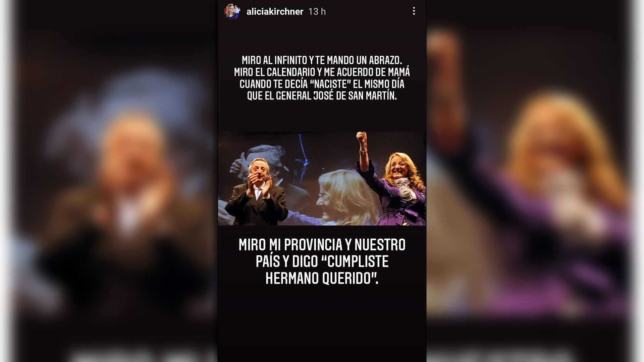Click the 13 h timestamp

[x=317, y=12]
